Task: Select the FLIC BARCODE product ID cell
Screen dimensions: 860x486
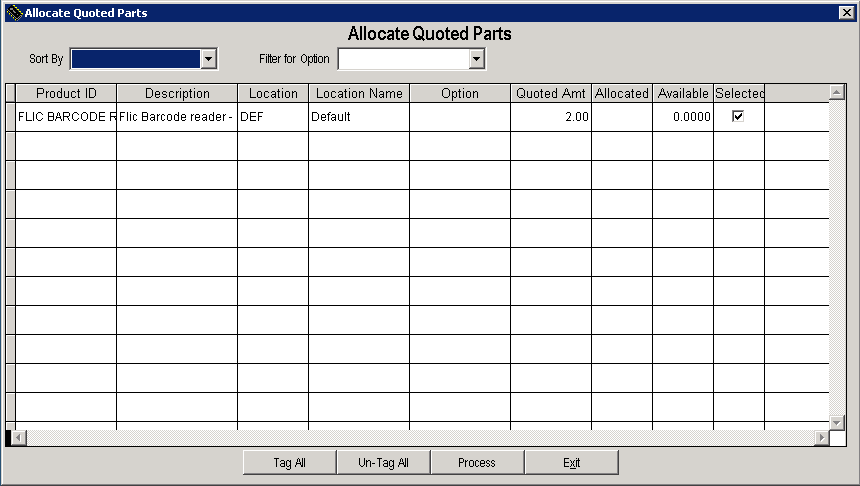Action: (66, 117)
